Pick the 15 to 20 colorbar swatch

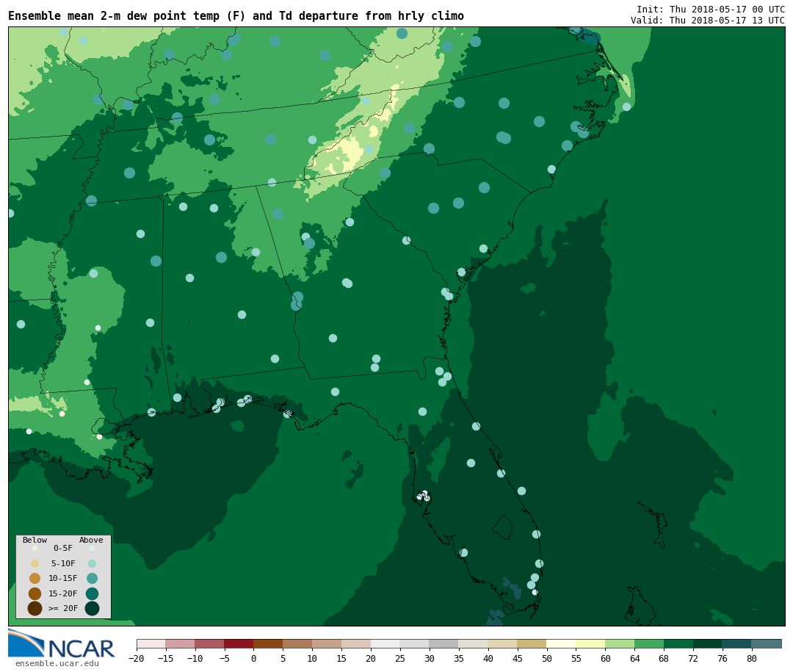coord(356,643)
